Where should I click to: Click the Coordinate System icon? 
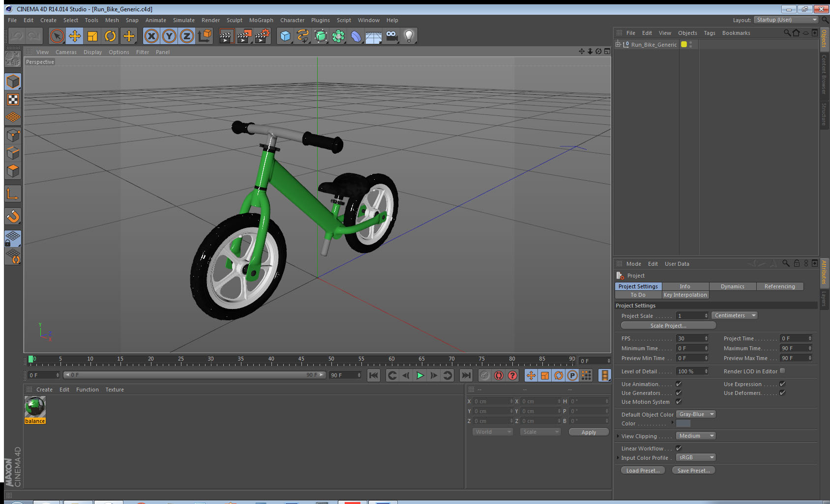pos(205,36)
